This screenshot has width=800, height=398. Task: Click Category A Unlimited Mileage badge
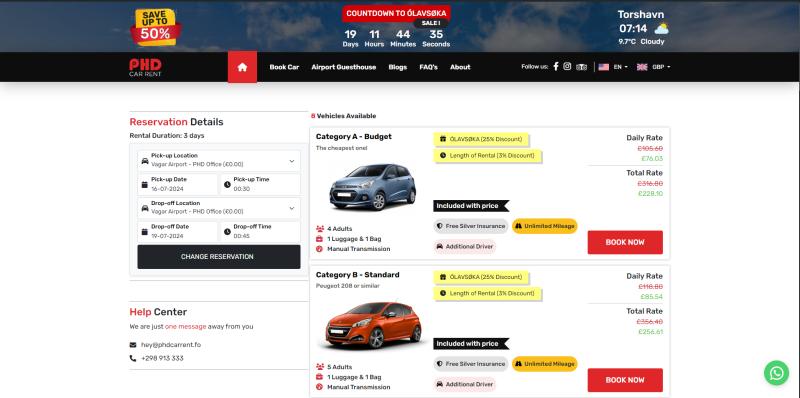(x=544, y=226)
